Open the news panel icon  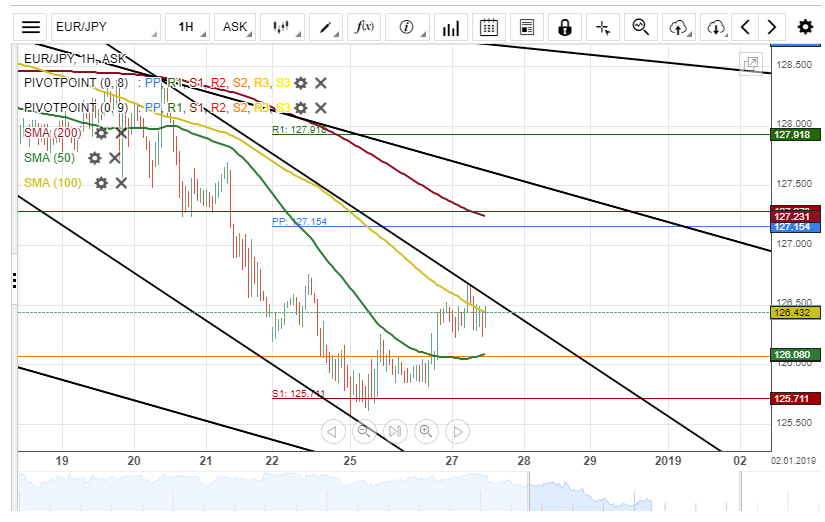[527, 27]
